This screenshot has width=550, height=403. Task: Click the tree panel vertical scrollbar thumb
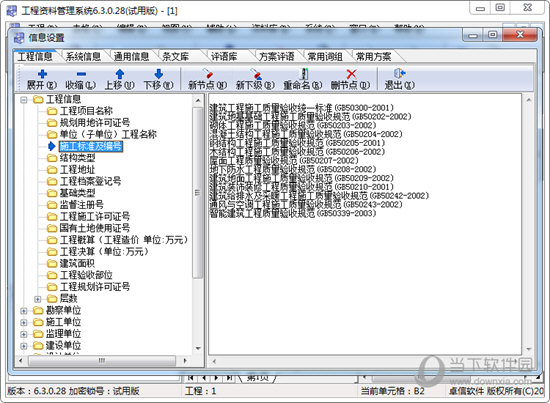click(x=197, y=192)
